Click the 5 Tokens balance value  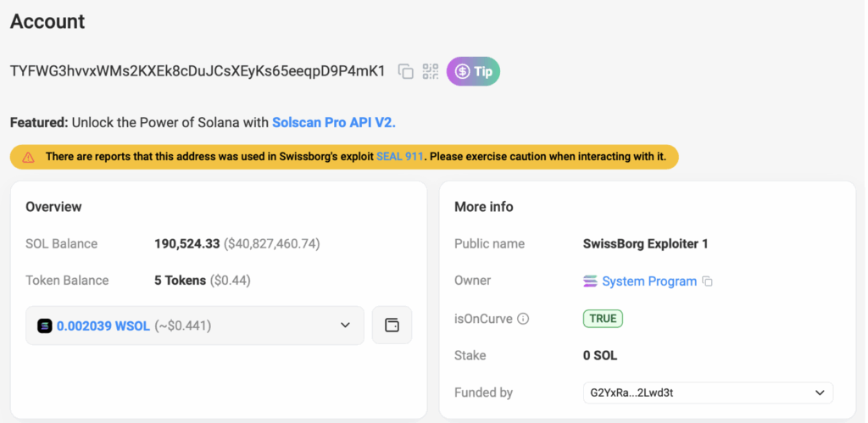[180, 281]
